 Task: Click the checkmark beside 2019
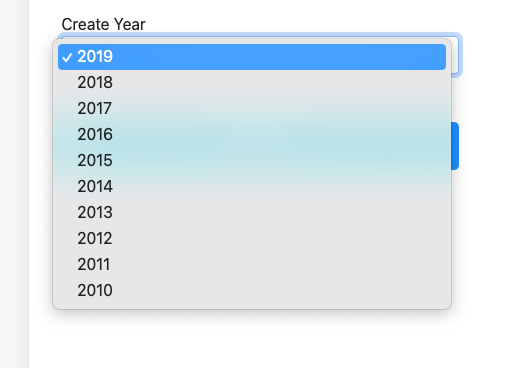pyautogui.click(x=67, y=57)
